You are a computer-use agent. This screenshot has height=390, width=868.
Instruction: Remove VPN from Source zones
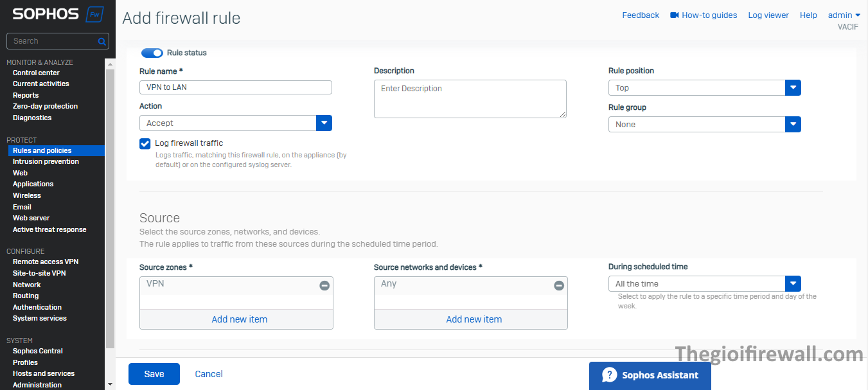(324, 285)
